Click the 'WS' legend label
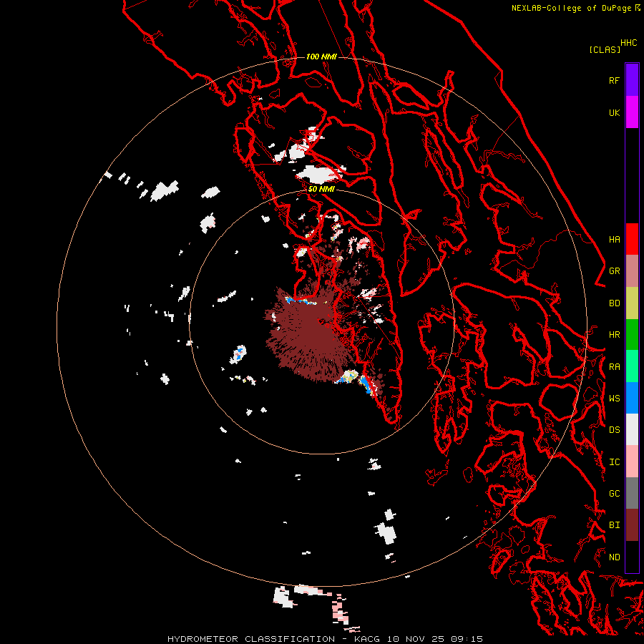The height and width of the screenshot is (644, 644). click(614, 399)
